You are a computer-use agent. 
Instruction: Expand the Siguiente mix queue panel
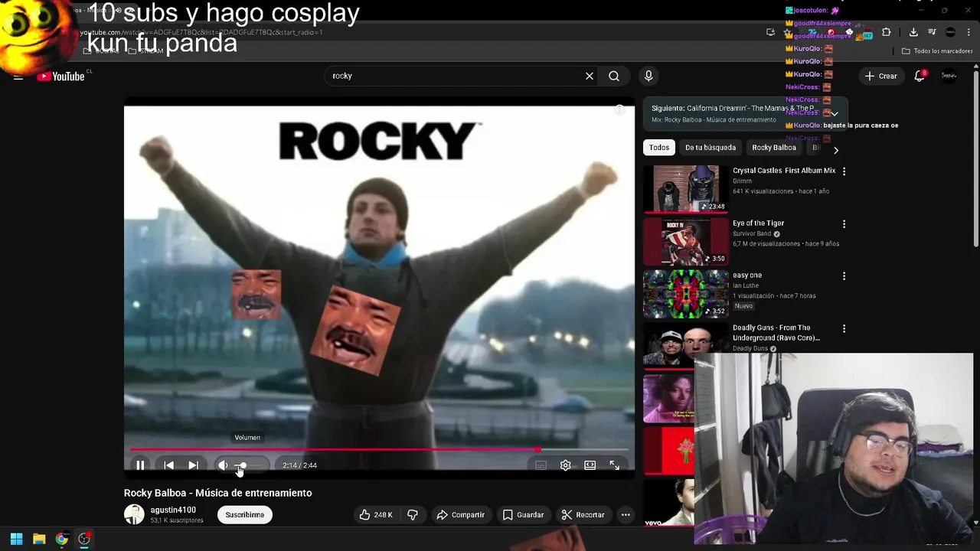pos(835,113)
